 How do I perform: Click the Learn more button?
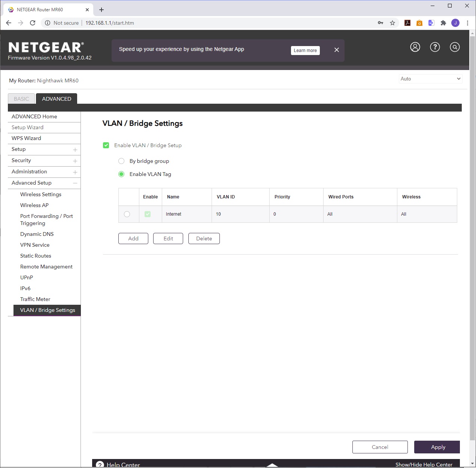click(305, 51)
